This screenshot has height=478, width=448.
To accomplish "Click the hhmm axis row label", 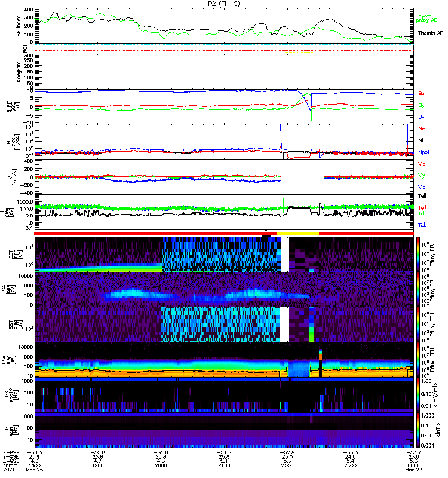I will click(9, 465).
